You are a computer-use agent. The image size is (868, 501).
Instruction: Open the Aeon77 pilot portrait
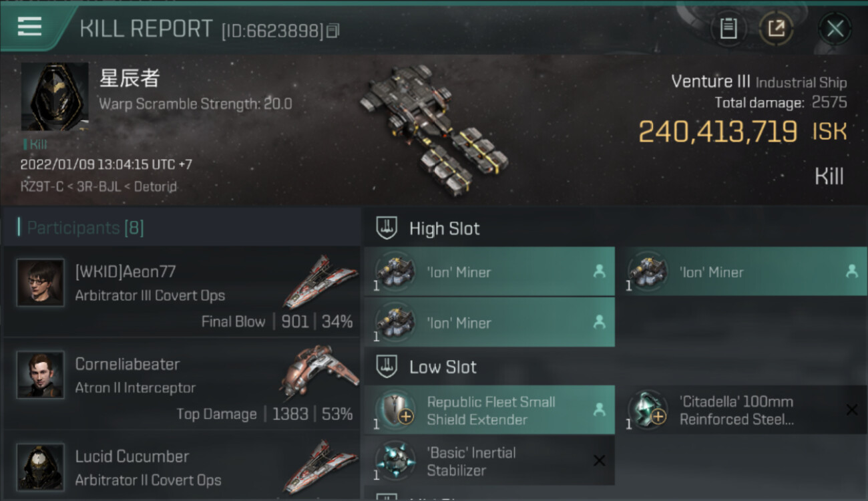(x=40, y=283)
